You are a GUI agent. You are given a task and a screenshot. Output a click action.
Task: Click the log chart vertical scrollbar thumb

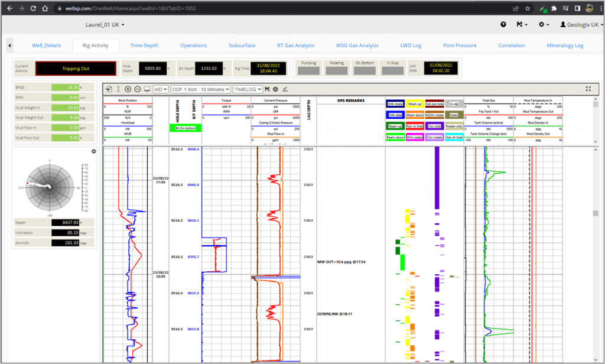tap(596, 213)
